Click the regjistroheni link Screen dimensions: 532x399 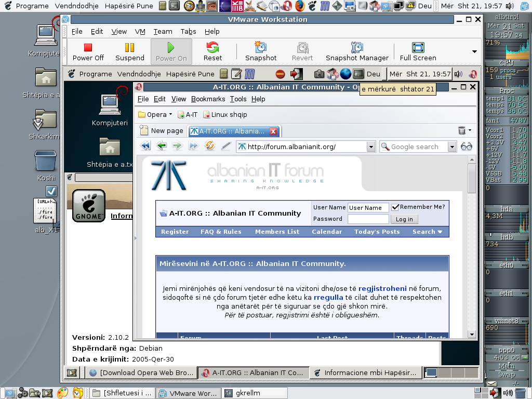(382, 289)
